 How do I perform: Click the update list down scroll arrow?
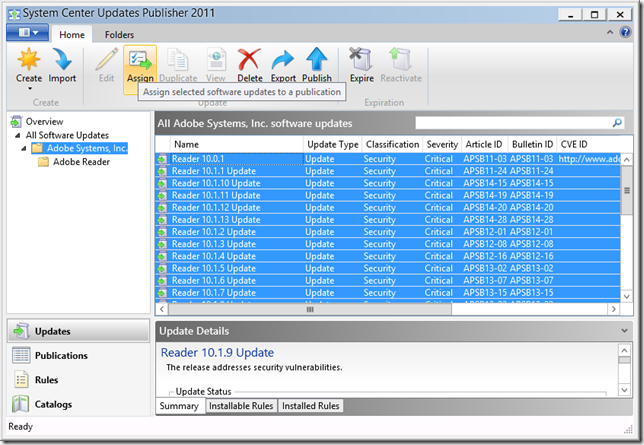click(x=626, y=296)
